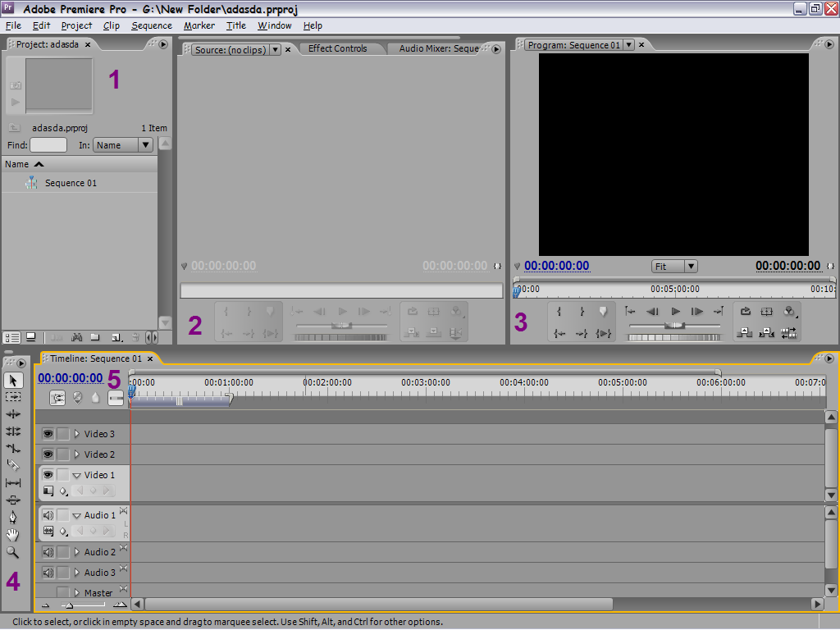The image size is (840, 630).
Task: Click the Timeline zoom slider handle
Action: pos(69,605)
